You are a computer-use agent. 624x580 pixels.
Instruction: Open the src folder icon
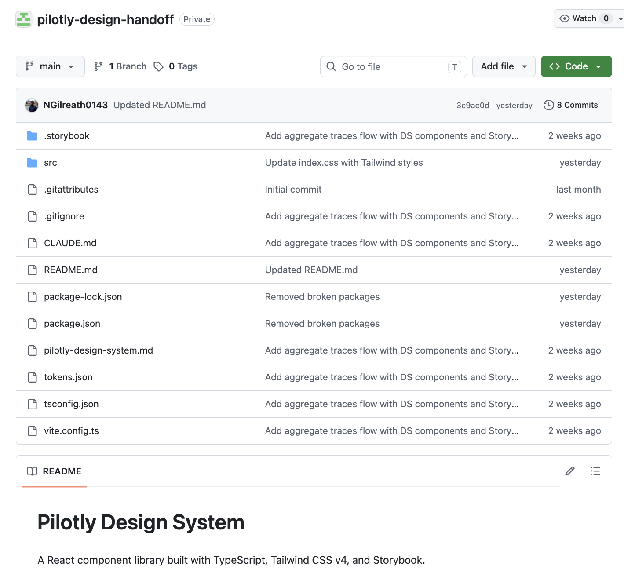click(32, 163)
